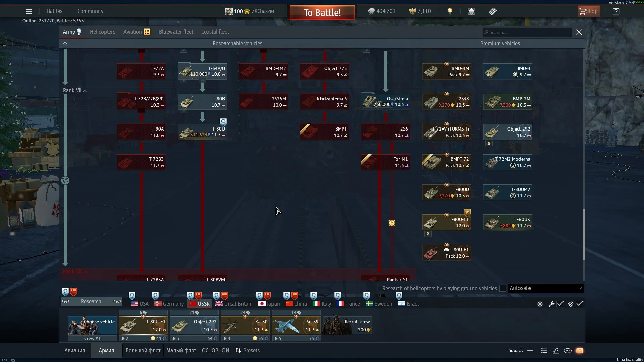The image size is (644, 362).
Task: Open the Battles menu
Action: [55, 11]
